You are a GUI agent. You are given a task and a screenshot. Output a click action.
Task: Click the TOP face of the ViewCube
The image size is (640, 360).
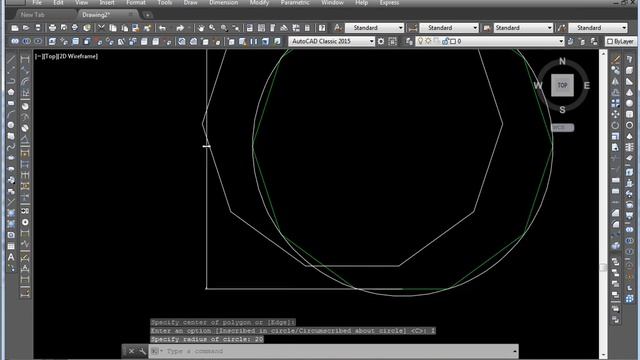point(562,85)
